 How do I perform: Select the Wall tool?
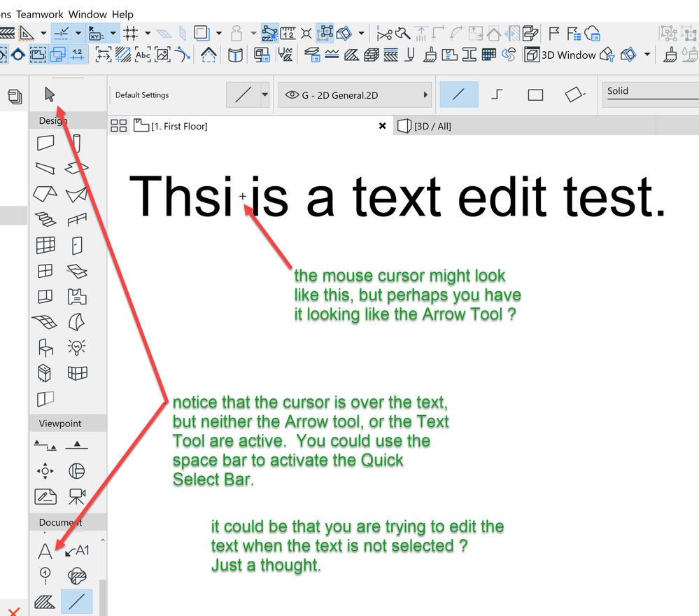(x=45, y=143)
